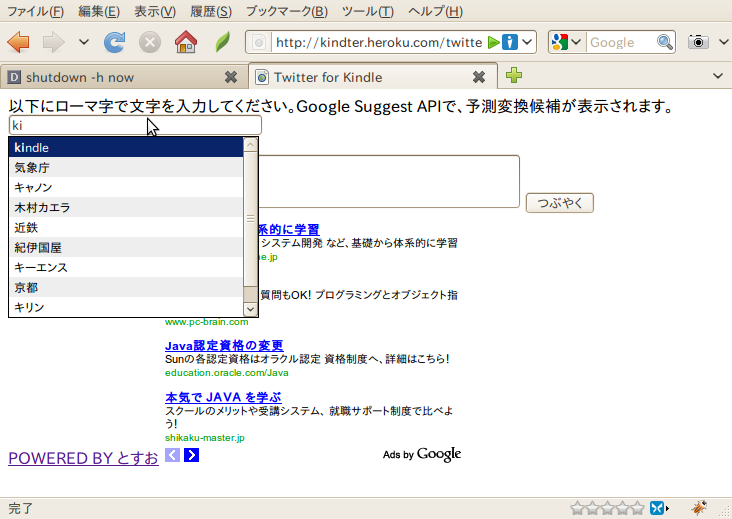Click the つぶやく button
732x519 pixels.
560,203
